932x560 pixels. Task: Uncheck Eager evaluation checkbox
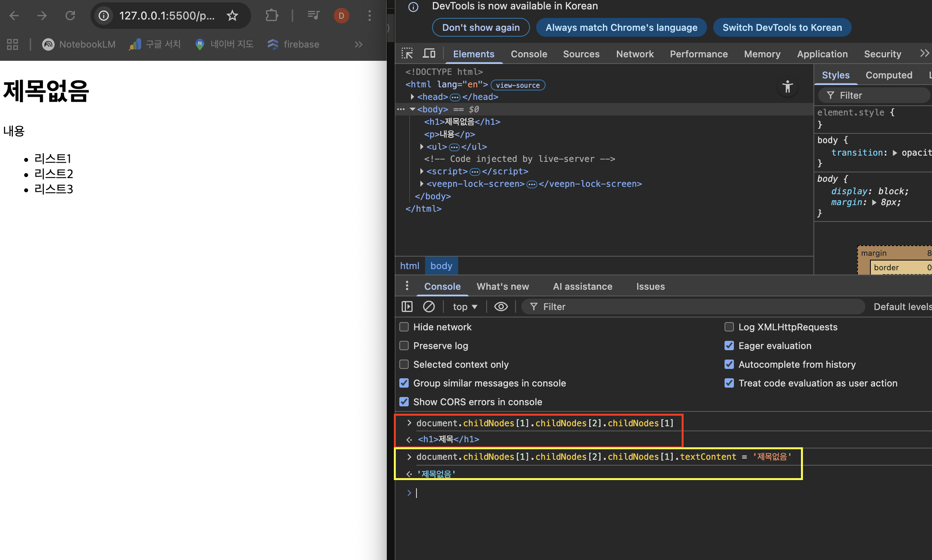[x=729, y=346]
